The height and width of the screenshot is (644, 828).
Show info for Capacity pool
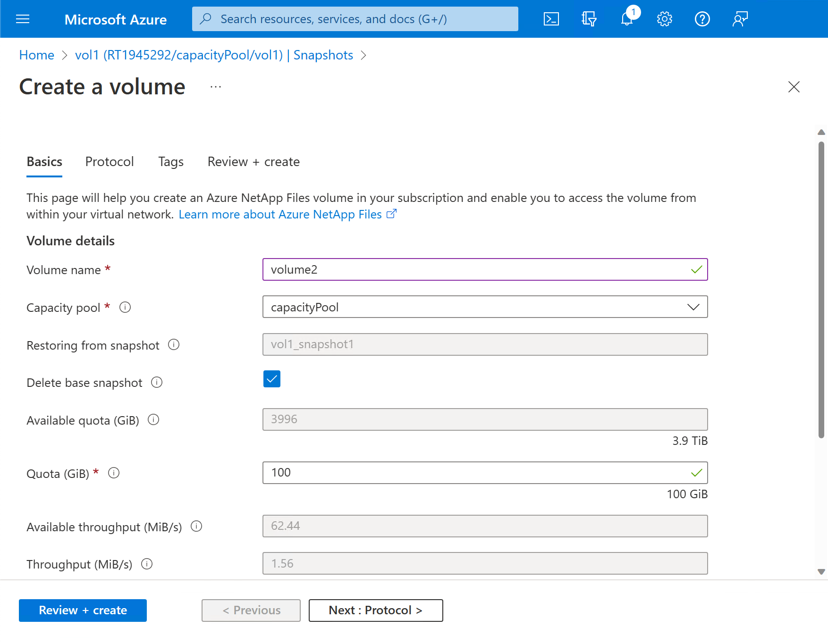tap(125, 308)
